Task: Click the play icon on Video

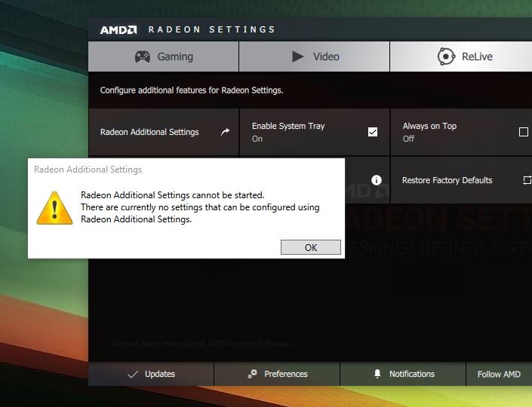Action: coord(297,57)
